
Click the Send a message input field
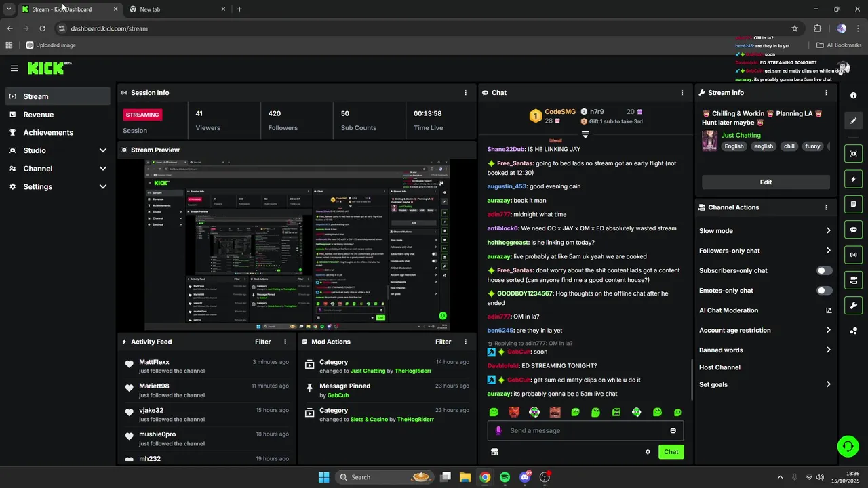585,430
